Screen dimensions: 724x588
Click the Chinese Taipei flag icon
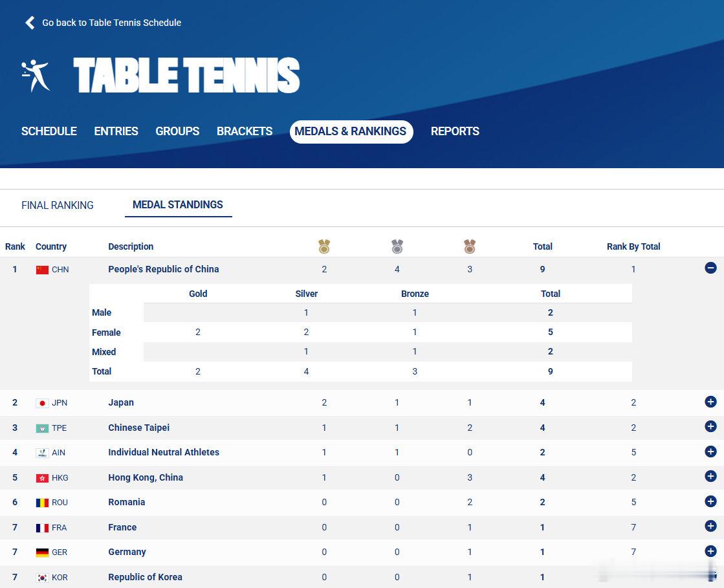tap(42, 428)
